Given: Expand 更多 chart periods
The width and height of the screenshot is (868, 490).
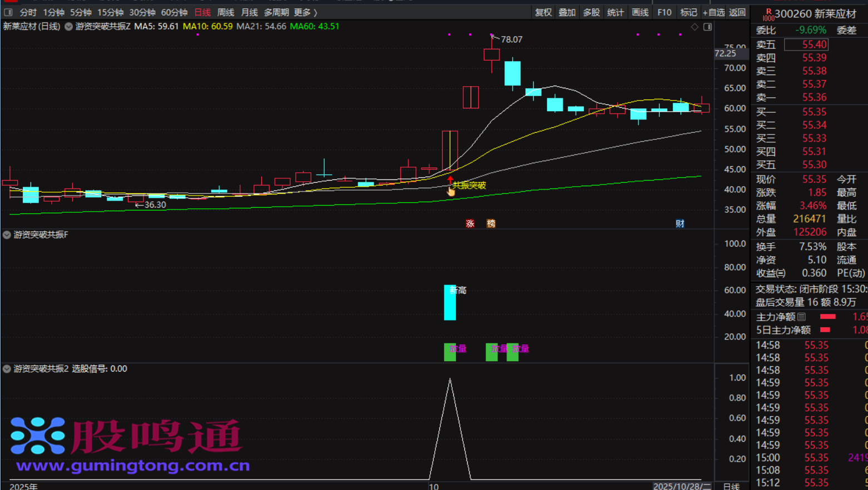Looking at the screenshot, I should pos(305,12).
